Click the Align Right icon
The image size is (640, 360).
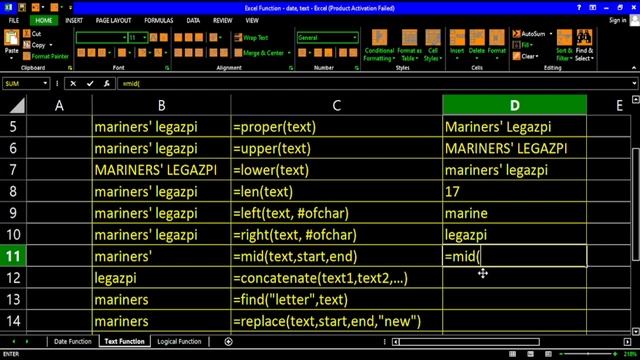click(199, 52)
